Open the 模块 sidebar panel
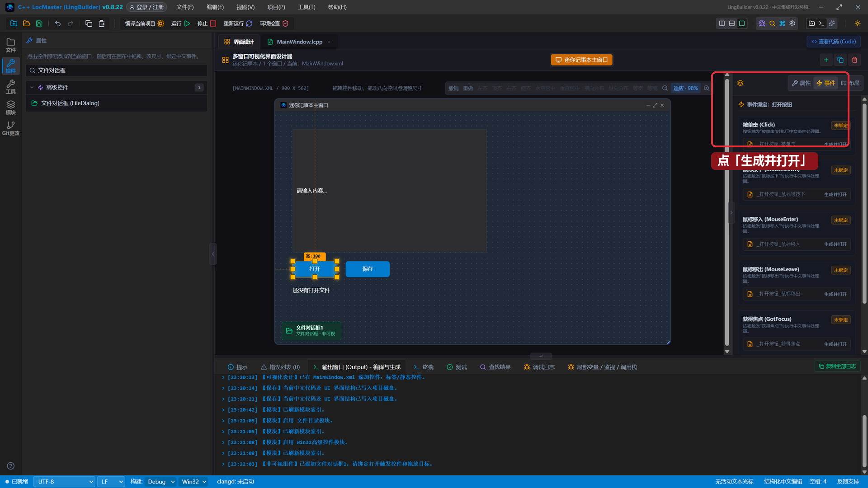Image resolution: width=868 pixels, height=488 pixels. (x=11, y=108)
